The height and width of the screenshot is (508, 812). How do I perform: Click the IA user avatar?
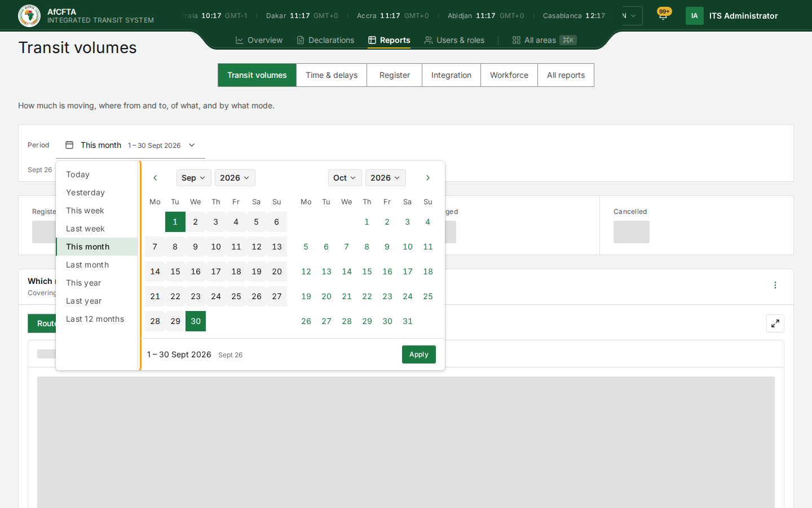tap(695, 16)
